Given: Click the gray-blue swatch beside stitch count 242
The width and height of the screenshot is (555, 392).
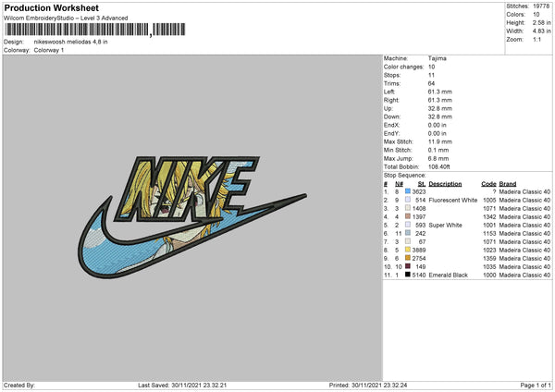Looking at the screenshot, I should pos(408,233).
